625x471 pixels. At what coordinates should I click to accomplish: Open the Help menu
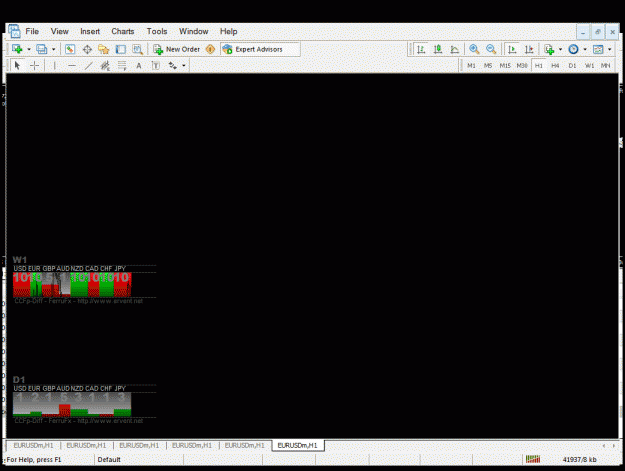click(x=228, y=31)
